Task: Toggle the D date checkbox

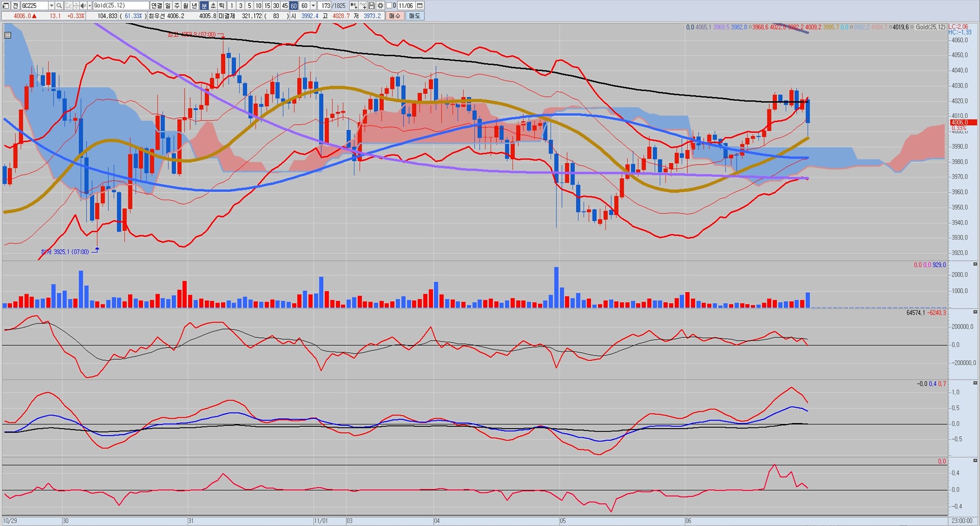Action: [389, 6]
